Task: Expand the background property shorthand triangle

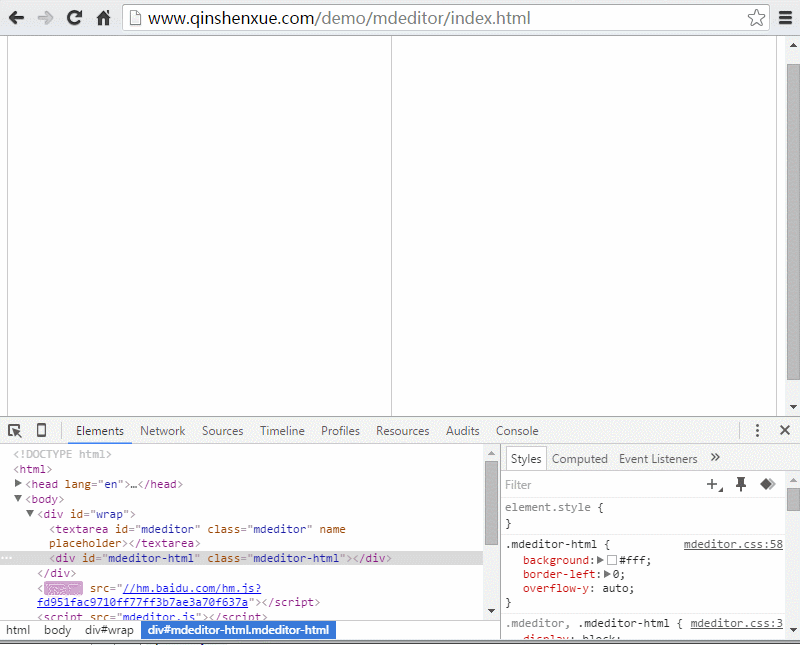Action: click(600, 560)
